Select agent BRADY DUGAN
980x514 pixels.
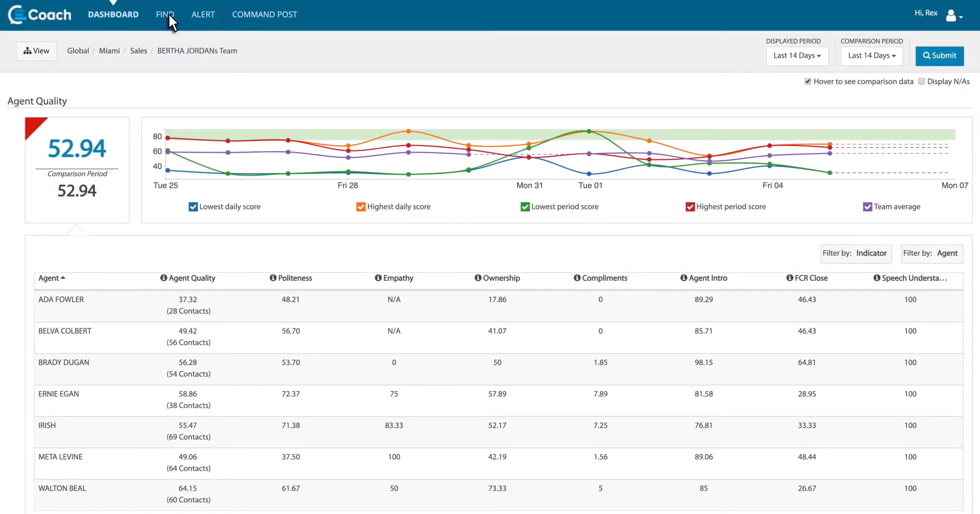coord(64,362)
